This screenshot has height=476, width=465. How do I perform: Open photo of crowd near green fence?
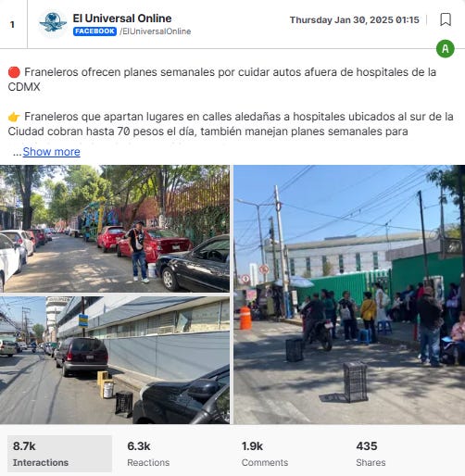pyautogui.click(x=349, y=294)
